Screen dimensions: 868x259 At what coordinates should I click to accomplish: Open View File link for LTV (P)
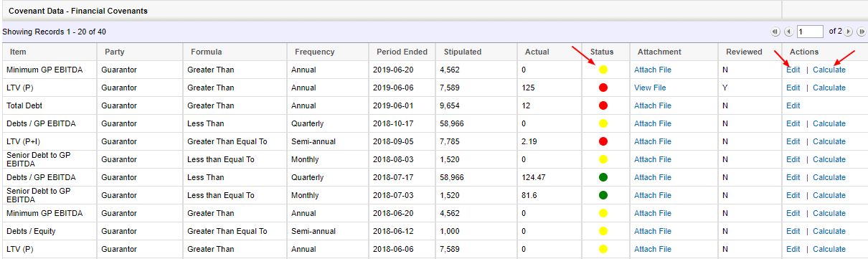click(650, 88)
